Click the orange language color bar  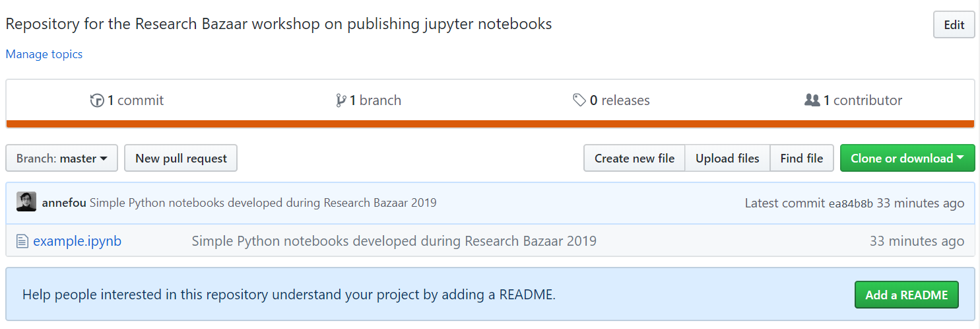tap(490, 124)
